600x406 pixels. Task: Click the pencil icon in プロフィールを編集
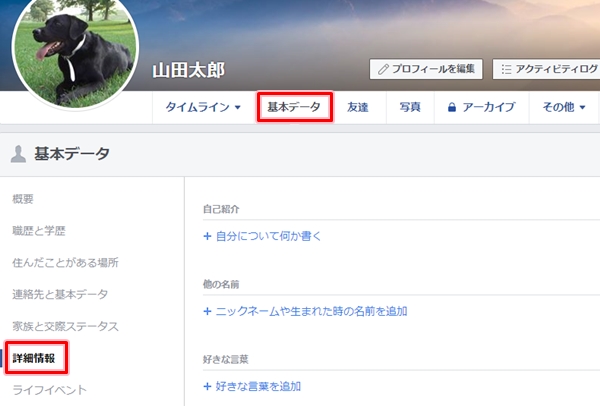pos(383,69)
